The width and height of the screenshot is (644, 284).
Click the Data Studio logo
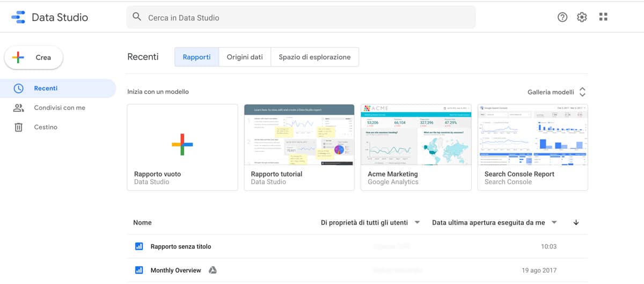(x=18, y=17)
